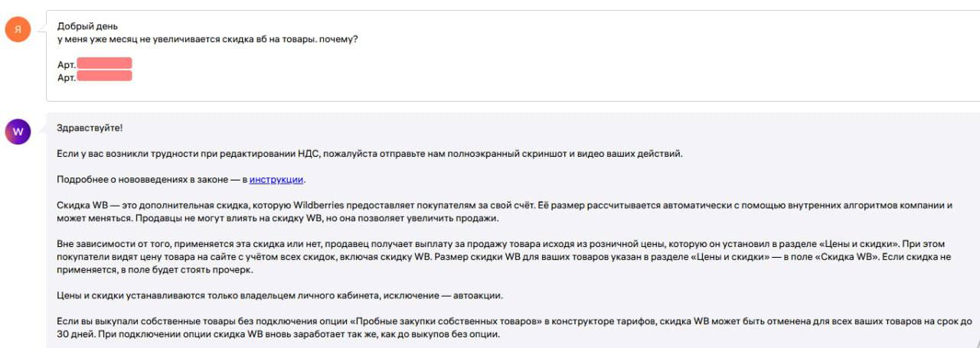Click the «Здравствуйте!» reply greeting
Viewport: 980px width, 348px height.
[90, 128]
